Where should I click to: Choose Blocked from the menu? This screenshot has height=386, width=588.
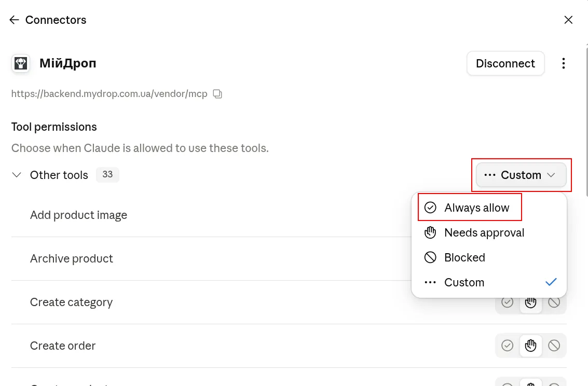(x=489, y=257)
